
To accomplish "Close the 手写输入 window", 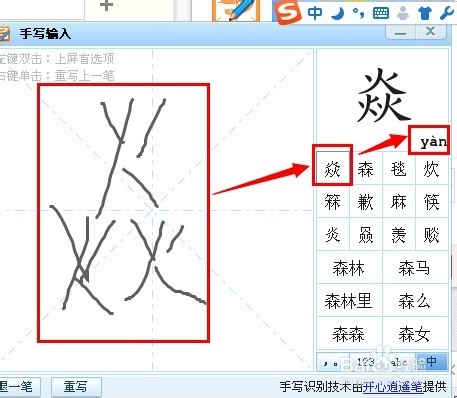I will [x=430, y=32].
